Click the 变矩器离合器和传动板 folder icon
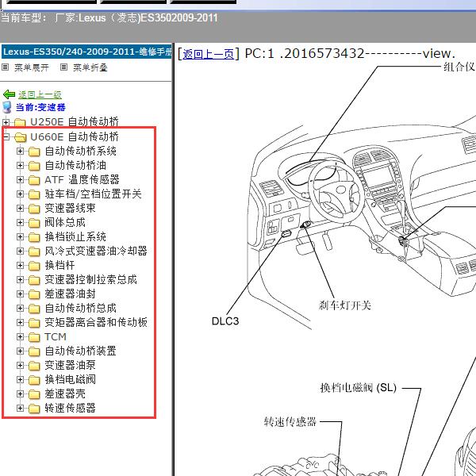Viewport: 476px width, 476px height. (x=34, y=322)
